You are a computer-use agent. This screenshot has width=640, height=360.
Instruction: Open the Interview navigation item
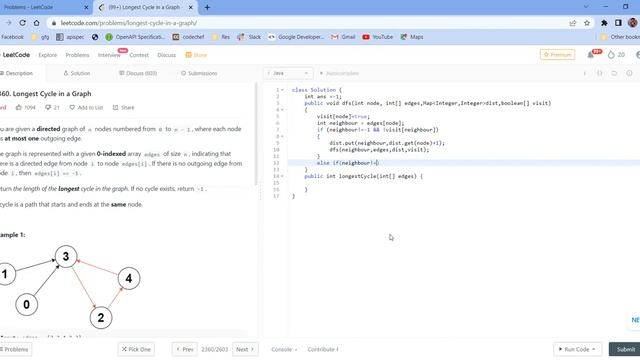(109, 55)
